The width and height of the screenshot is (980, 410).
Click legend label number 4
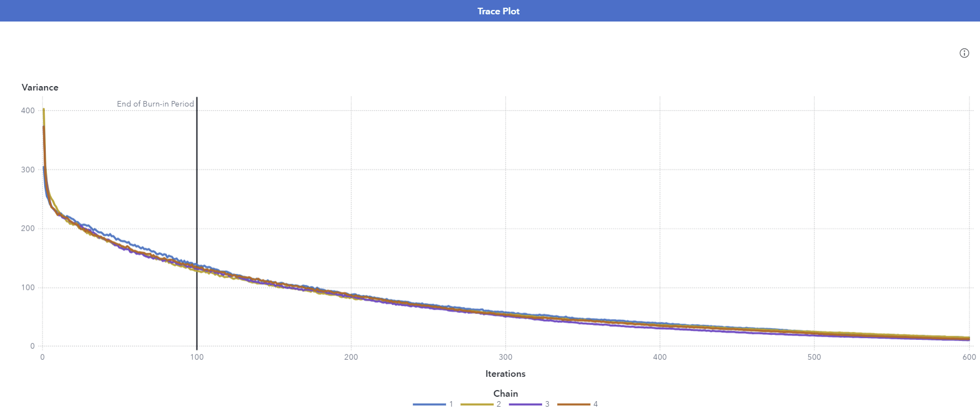595,404
